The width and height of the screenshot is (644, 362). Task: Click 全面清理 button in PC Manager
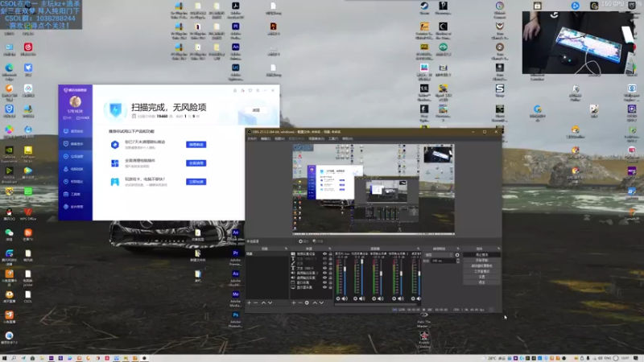(196, 163)
